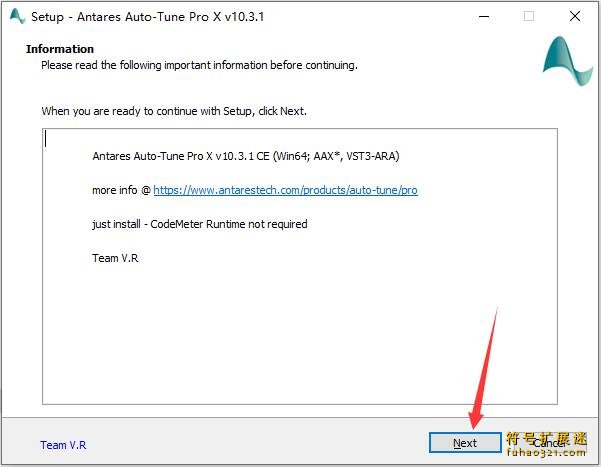Click 'just install - CodeMeter Runtime not required' text

click(200, 224)
